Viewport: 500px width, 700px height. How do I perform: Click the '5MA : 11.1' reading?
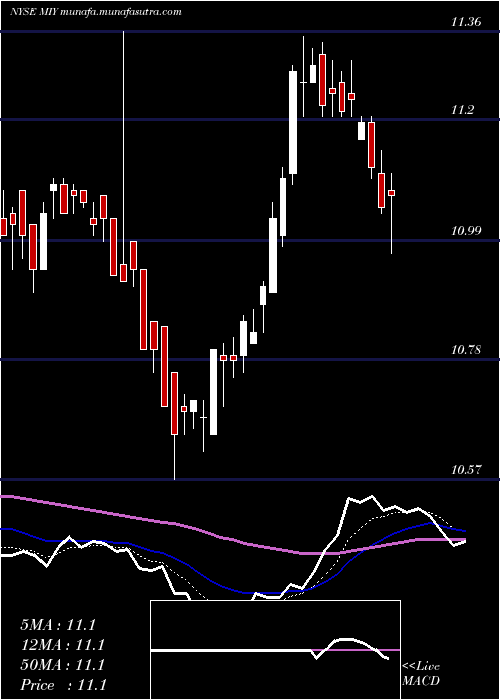click(58, 625)
